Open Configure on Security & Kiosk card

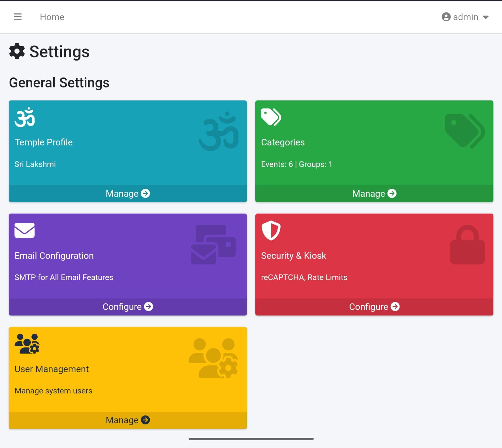(x=374, y=307)
